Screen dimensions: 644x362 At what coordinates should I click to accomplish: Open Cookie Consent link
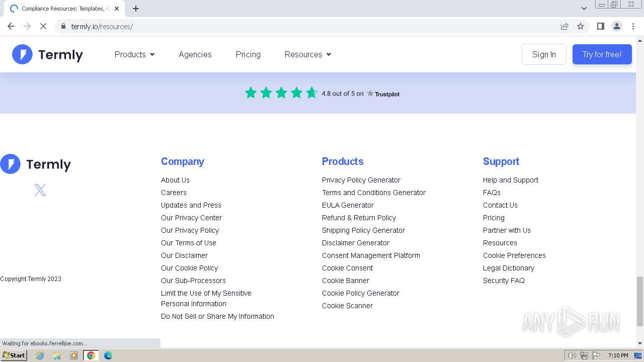click(x=347, y=268)
